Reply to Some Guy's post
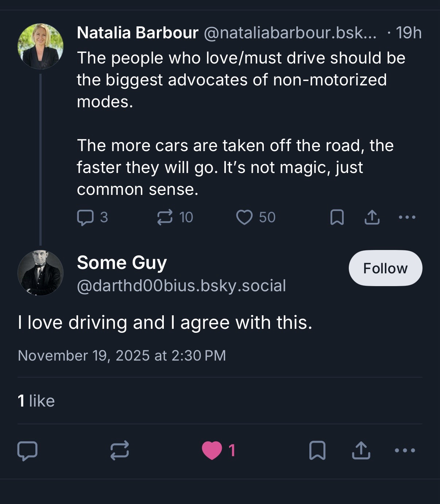Screen dimensions: 440x504 (27, 451)
